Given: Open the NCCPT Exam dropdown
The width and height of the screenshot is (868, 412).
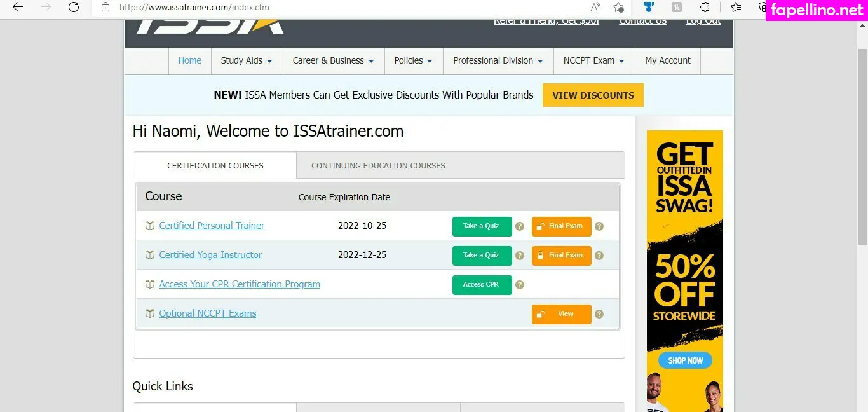Looking at the screenshot, I should tap(593, 61).
